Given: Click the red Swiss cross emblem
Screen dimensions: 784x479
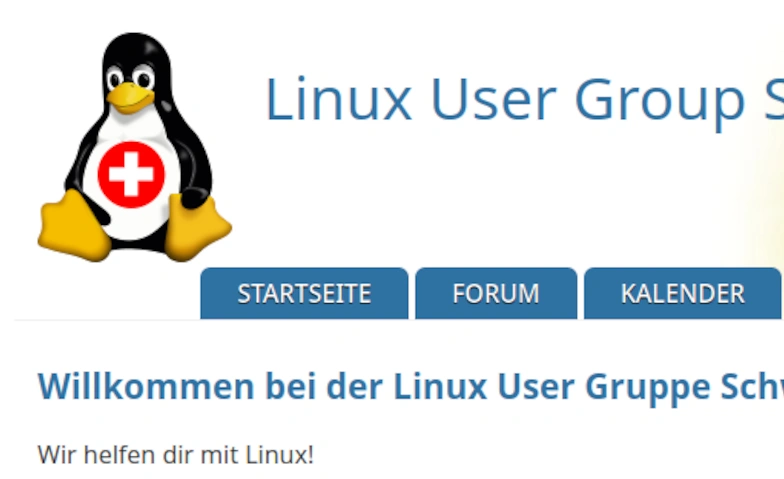Looking at the screenshot, I should [131, 174].
